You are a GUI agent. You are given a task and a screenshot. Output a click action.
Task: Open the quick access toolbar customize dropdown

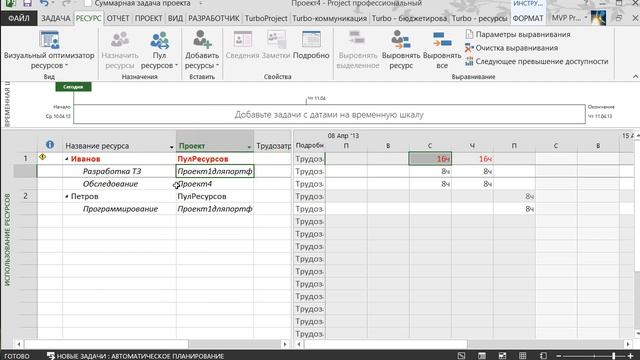[x=200, y=3]
